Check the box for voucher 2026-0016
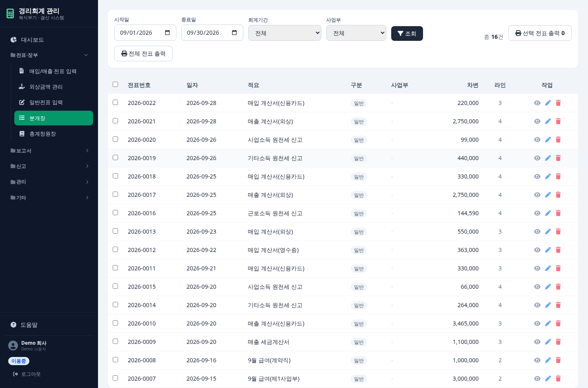Screen dimensions: 588x388 tap(115, 213)
